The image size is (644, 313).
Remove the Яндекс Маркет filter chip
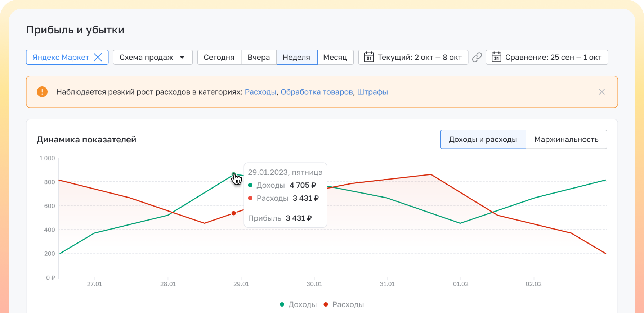point(98,57)
